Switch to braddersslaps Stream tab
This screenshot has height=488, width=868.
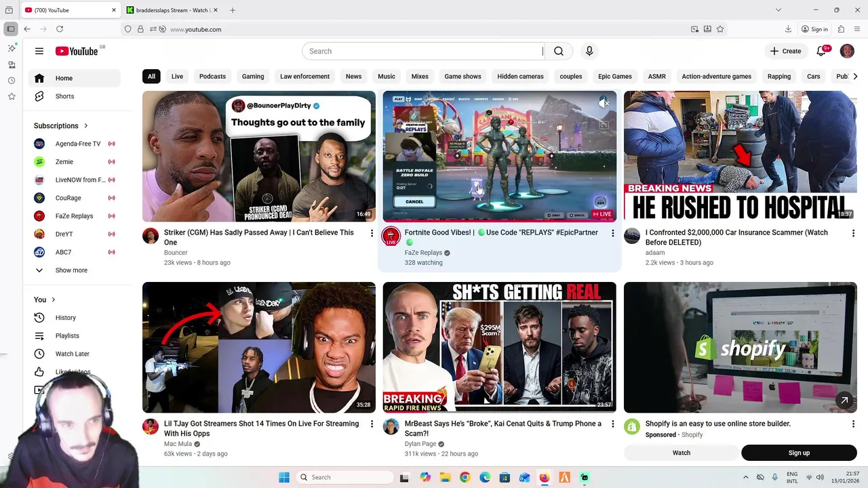coord(173,10)
